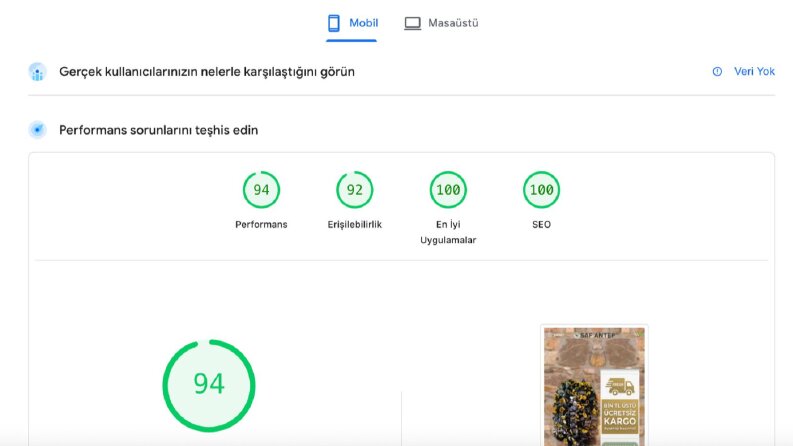
Task: Click the large 94 performance gauge
Action: point(209,386)
